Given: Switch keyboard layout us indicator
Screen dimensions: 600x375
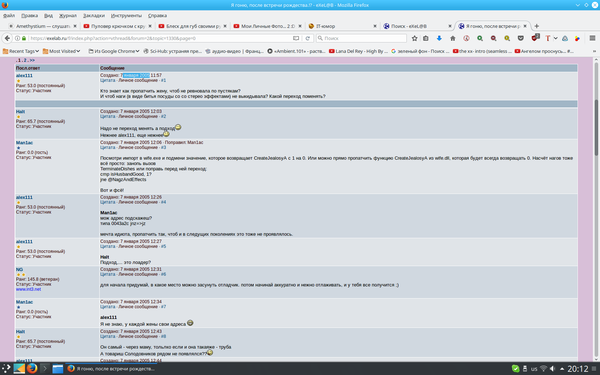Looking at the screenshot, I should coord(534,369).
